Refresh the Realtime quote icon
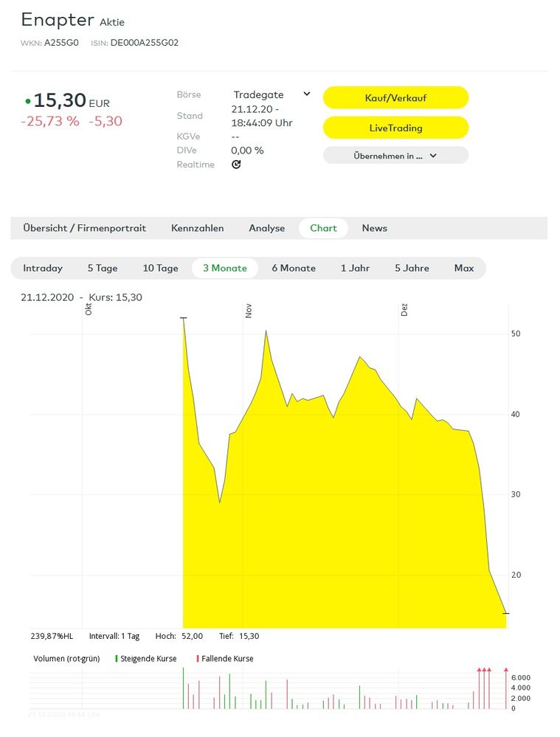This screenshot has height=737, width=560. 236,165
